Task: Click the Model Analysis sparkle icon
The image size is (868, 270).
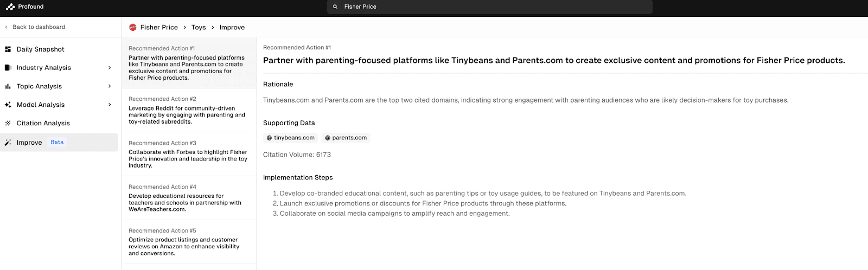Action: click(x=8, y=105)
